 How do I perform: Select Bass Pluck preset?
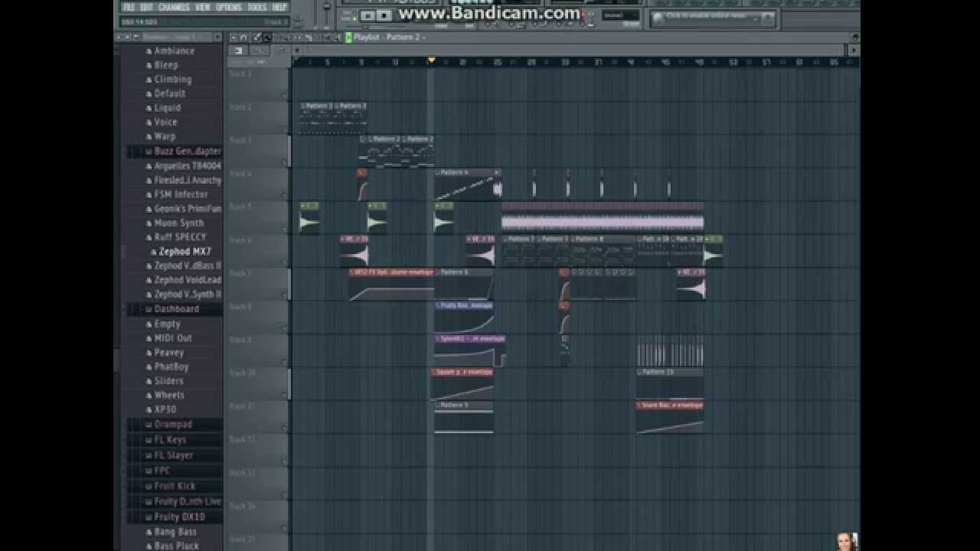click(x=176, y=546)
